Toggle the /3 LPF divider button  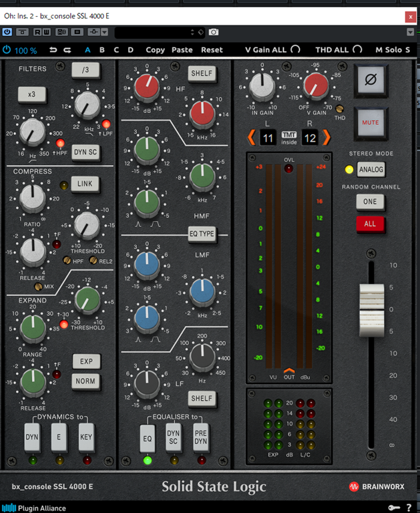tap(85, 69)
